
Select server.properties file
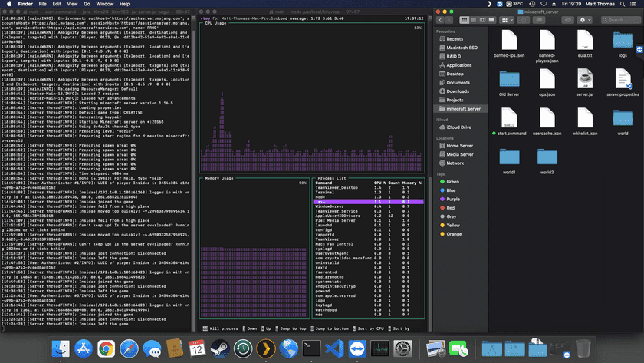[x=623, y=82]
